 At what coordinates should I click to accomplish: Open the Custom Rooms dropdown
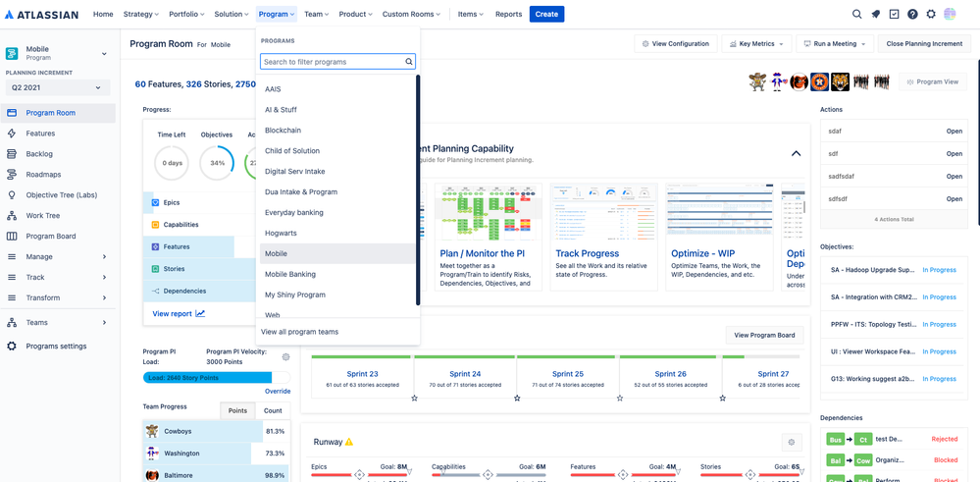tap(411, 14)
